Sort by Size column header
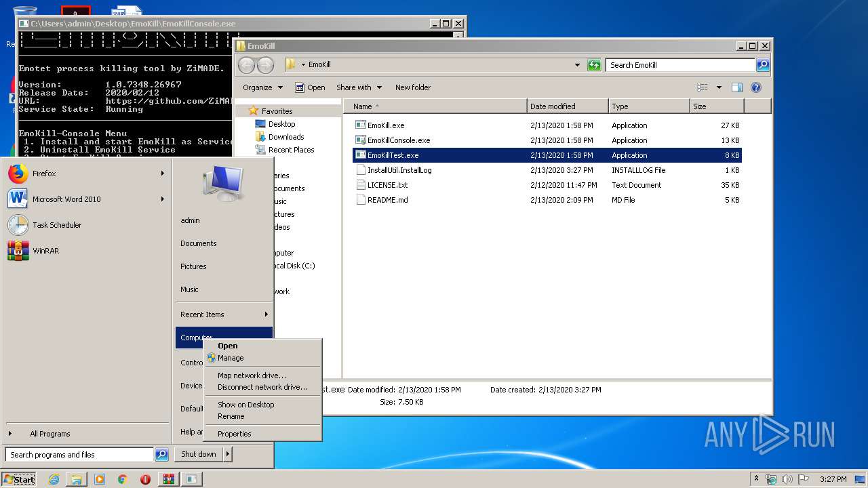868x488 pixels. point(717,106)
